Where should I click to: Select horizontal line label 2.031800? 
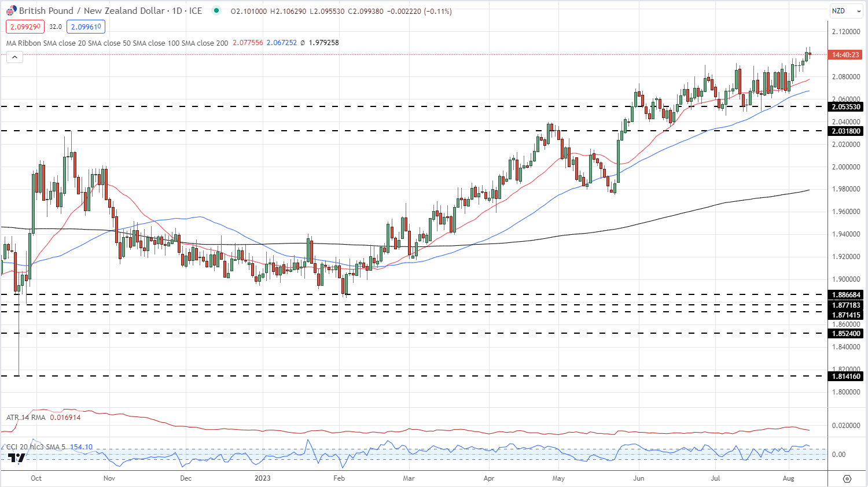click(846, 131)
